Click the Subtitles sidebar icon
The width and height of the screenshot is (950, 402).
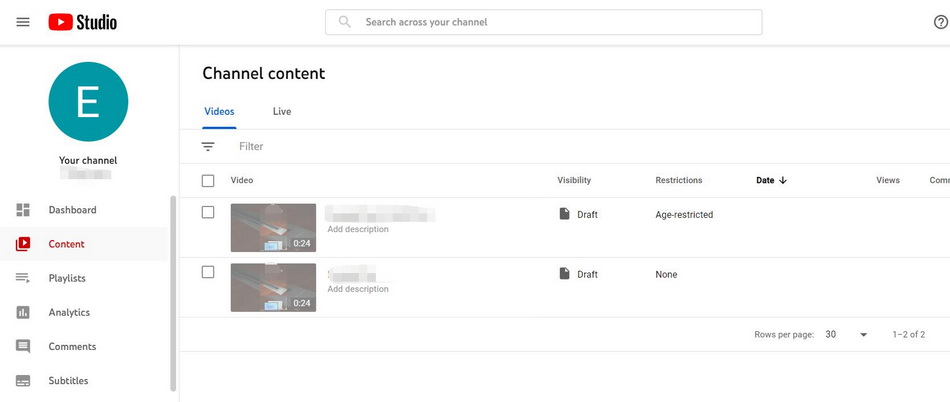23,381
